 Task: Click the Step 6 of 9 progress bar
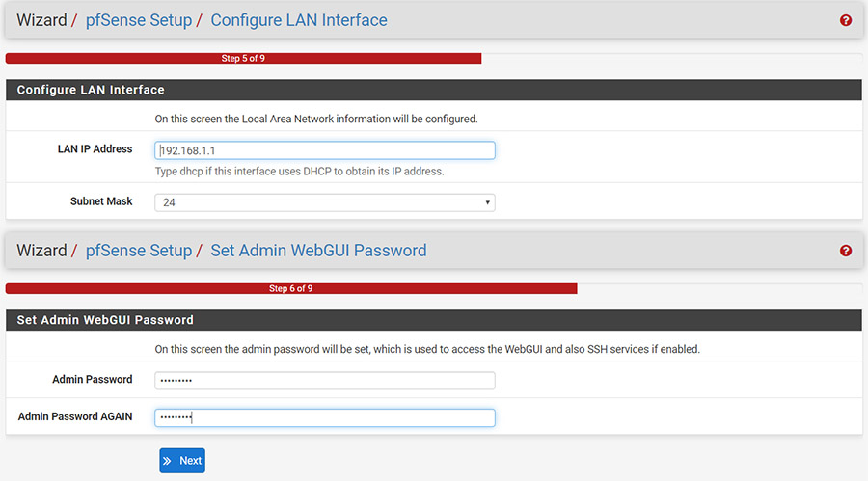pyautogui.click(x=291, y=288)
